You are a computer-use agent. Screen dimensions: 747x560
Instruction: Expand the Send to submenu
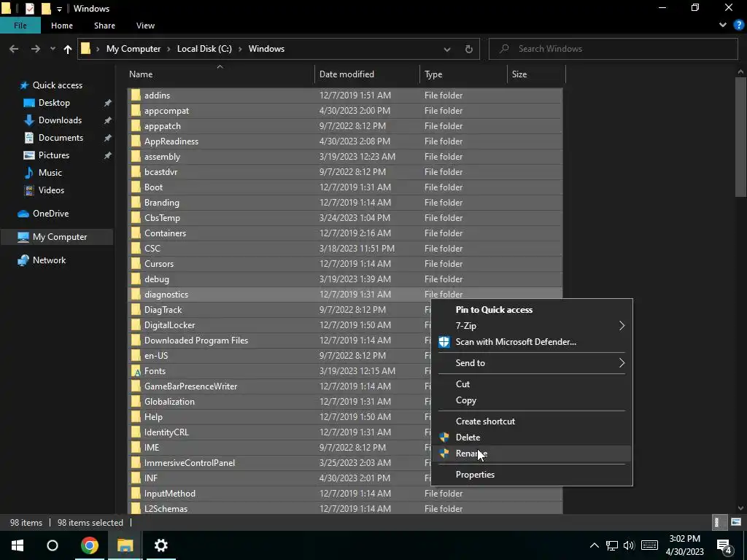tap(532, 363)
